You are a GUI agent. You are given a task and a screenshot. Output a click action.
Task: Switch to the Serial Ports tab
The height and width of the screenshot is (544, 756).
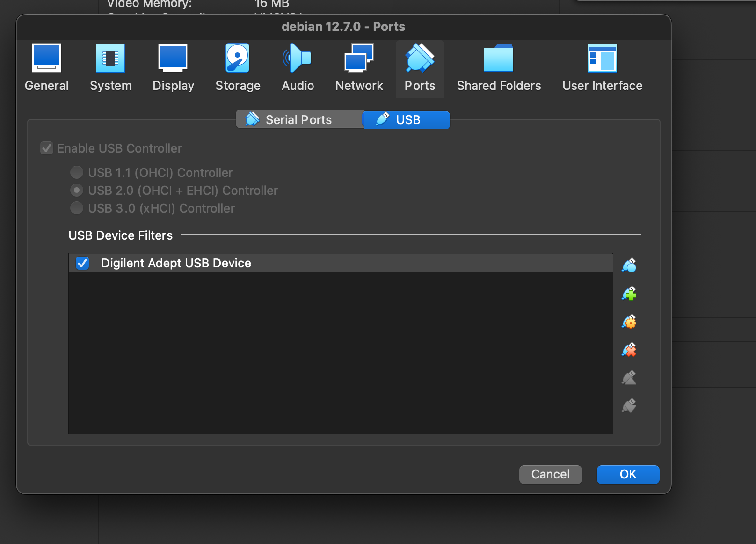299,120
